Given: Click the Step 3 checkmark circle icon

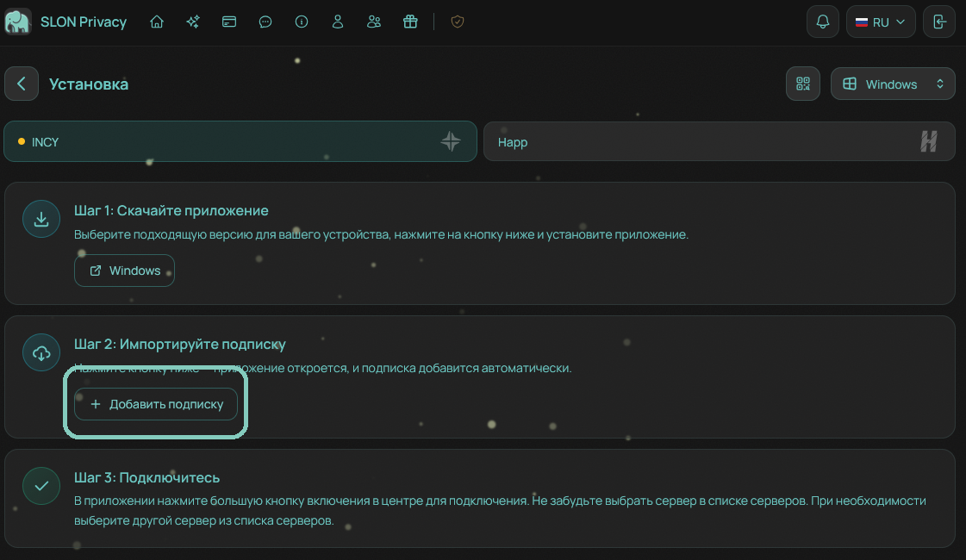Looking at the screenshot, I should (x=41, y=486).
